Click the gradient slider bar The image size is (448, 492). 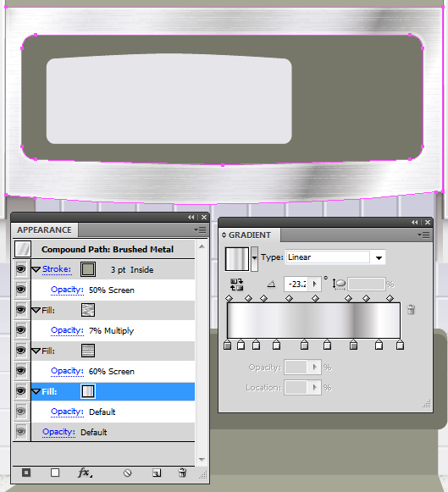click(x=313, y=320)
